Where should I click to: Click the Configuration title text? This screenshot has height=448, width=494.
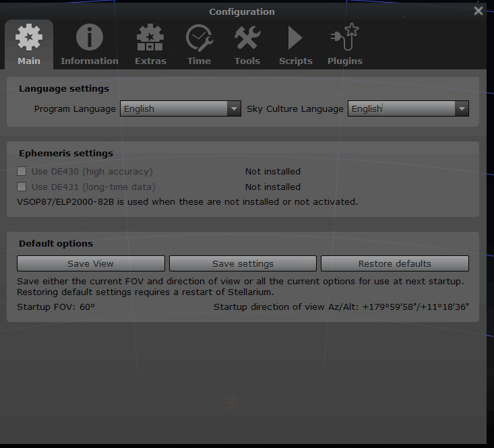(x=242, y=11)
